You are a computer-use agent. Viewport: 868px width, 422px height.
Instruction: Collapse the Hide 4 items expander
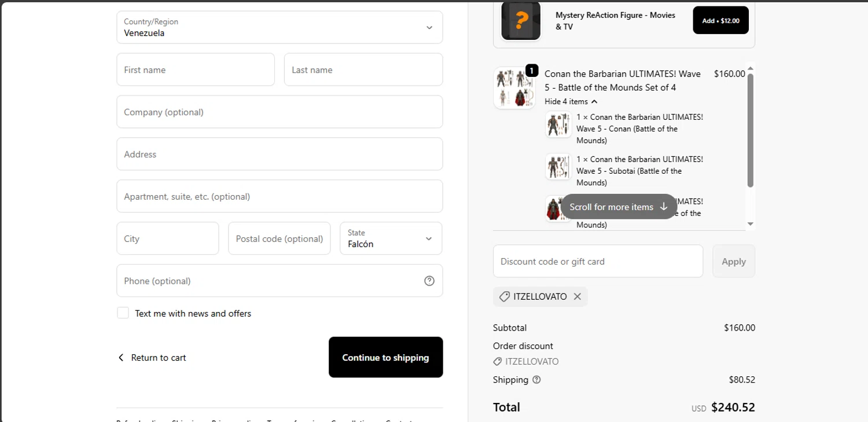point(571,101)
